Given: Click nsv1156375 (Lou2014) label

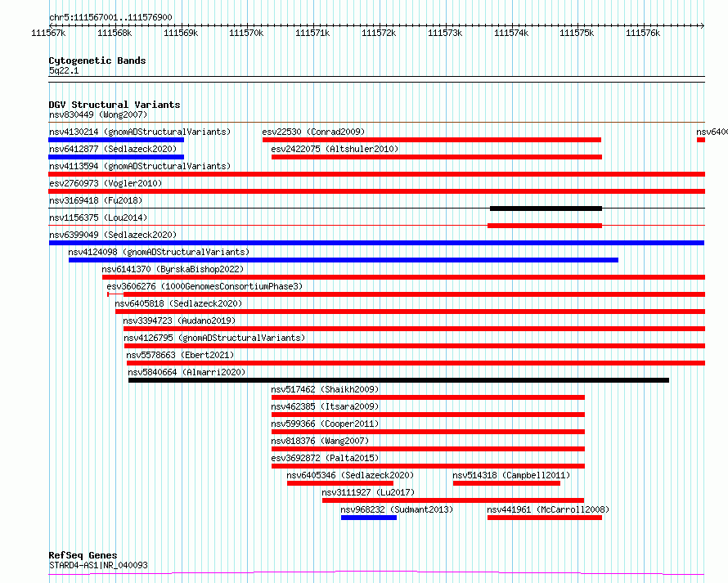Looking at the screenshot, I should [98, 218].
